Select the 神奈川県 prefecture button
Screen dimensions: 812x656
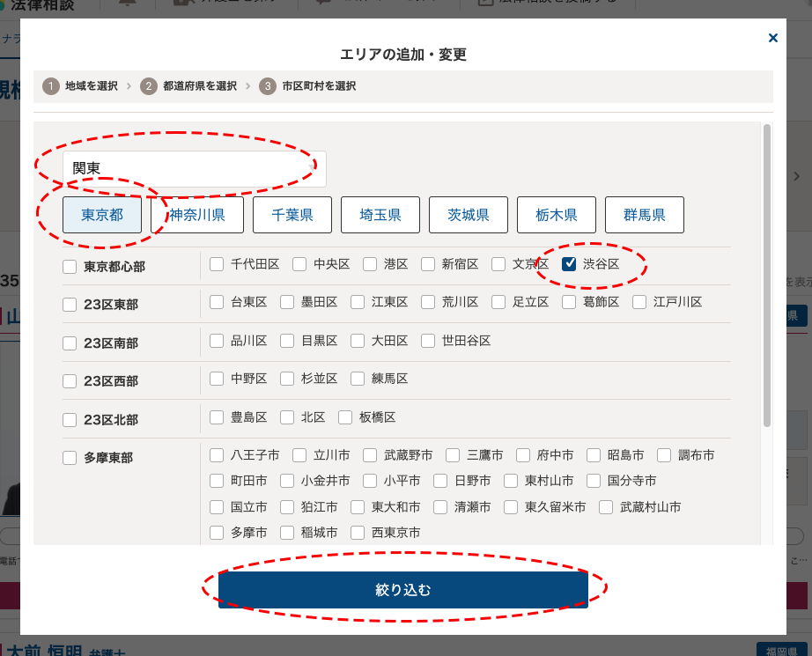(x=196, y=215)
